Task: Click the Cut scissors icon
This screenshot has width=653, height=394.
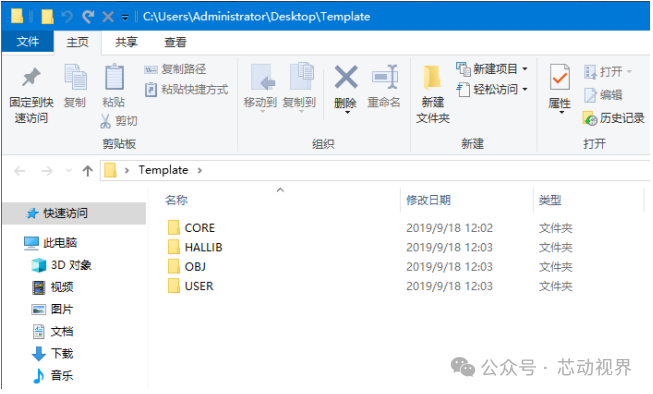Action: (x=105, y=121)
